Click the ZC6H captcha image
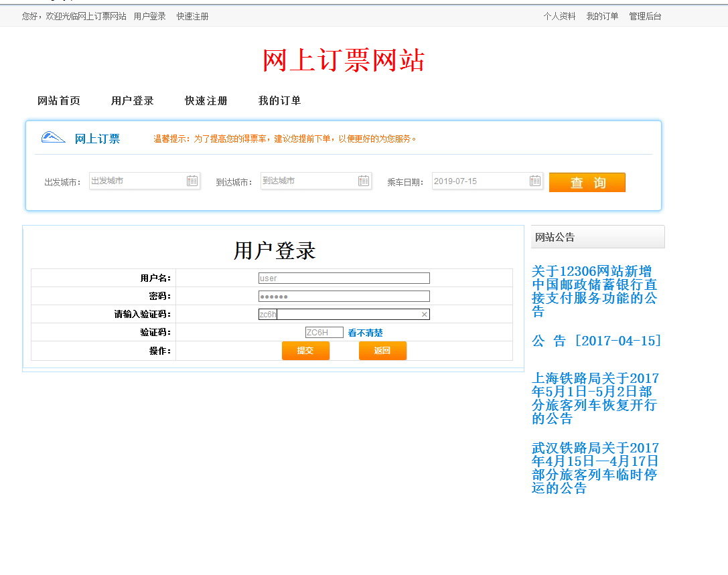Viewport: 728px width, 575px height. point(324,333)
